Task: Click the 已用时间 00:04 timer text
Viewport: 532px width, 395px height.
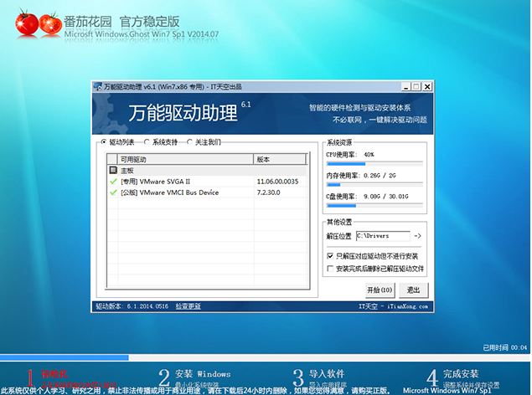Action: pyautogui.click(x=505, y=347)
